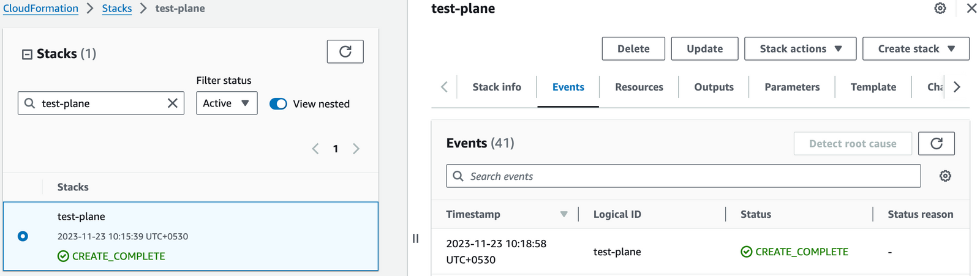
Task: Switch to the Events tab
Action: [x=568, y=87]
